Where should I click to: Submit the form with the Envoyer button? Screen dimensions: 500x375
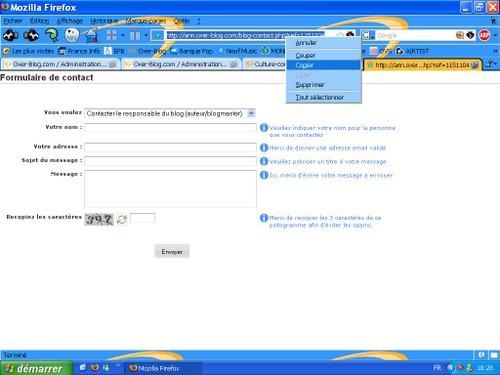[172, 251]
